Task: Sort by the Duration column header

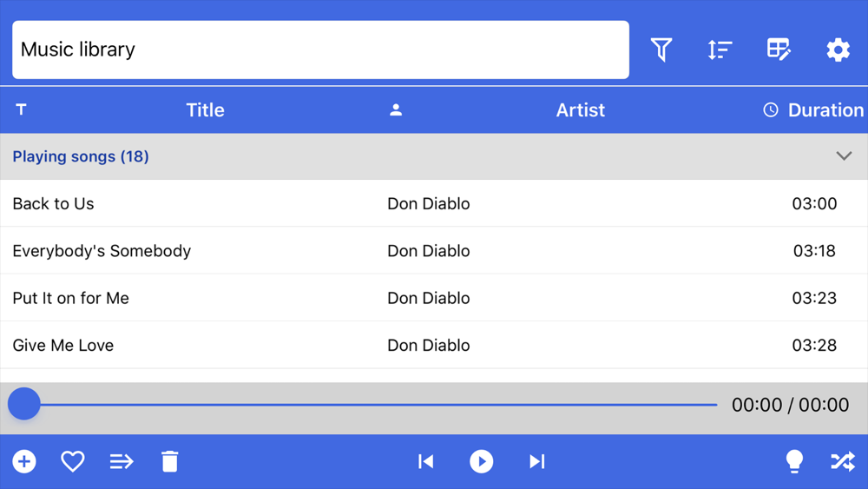Action: coord(825,110)
